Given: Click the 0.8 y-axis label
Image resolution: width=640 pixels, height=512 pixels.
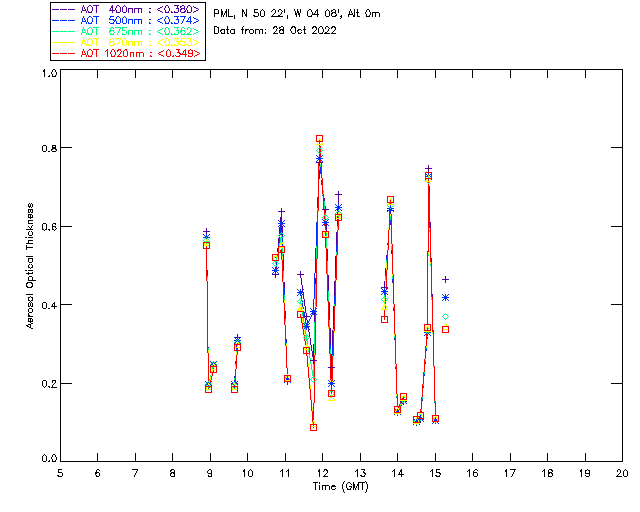Looking at the screenshot, I should tap(49, 148).
